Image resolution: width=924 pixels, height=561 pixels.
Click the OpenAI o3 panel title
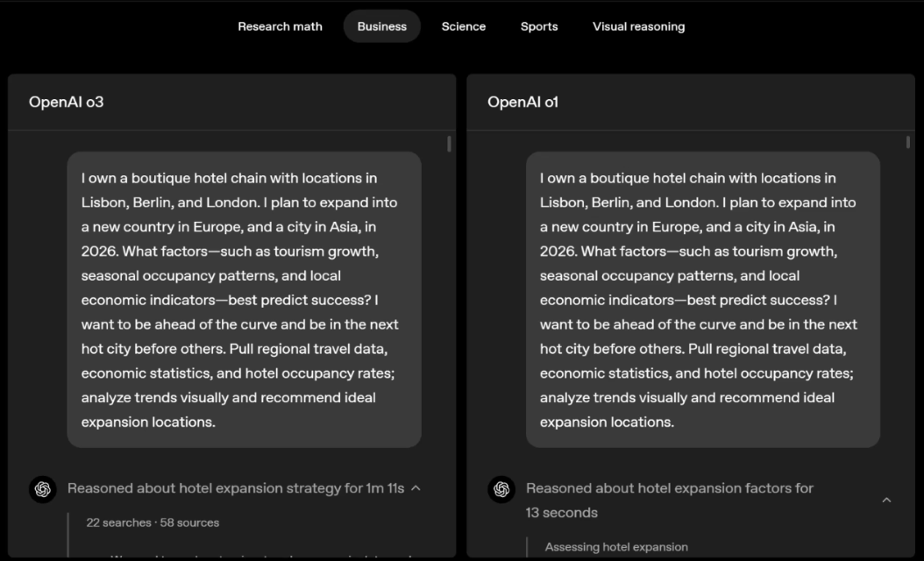[67, 102]
